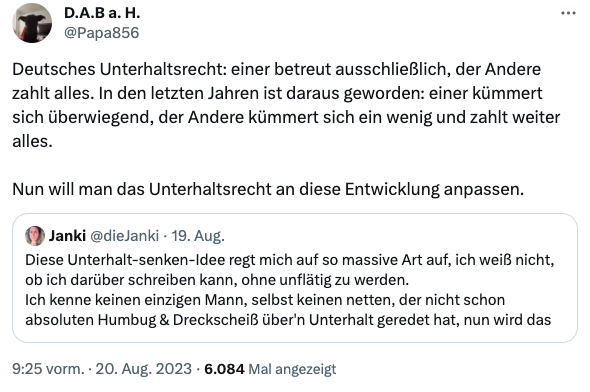590x392 pixels.
Task: Open the D.A.B a. H. display name
Action: click(x=102, y=13)
